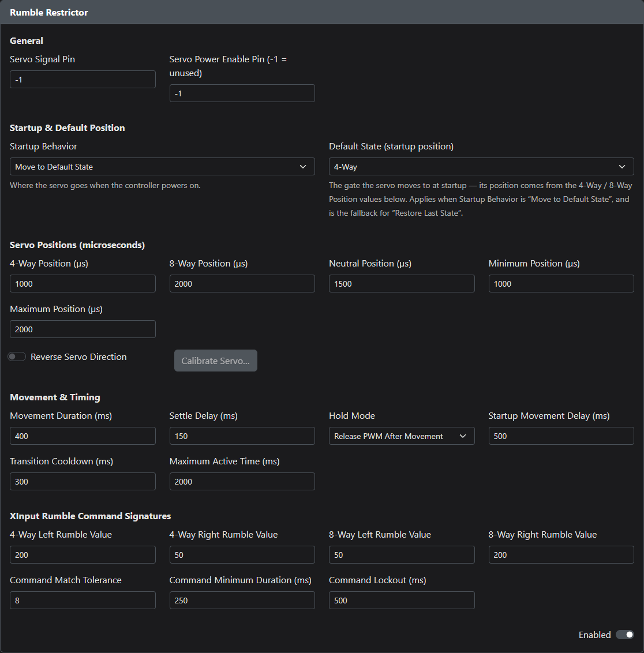Click the Calibrate Servo button
This screenshot has width=644, height=653.
point(215,361)
